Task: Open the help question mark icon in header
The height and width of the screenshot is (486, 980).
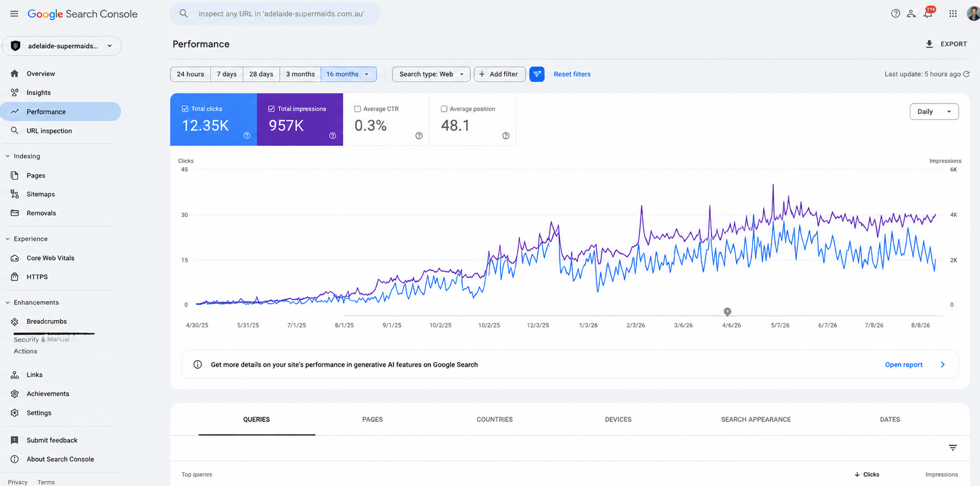Action: click(896, 14)
